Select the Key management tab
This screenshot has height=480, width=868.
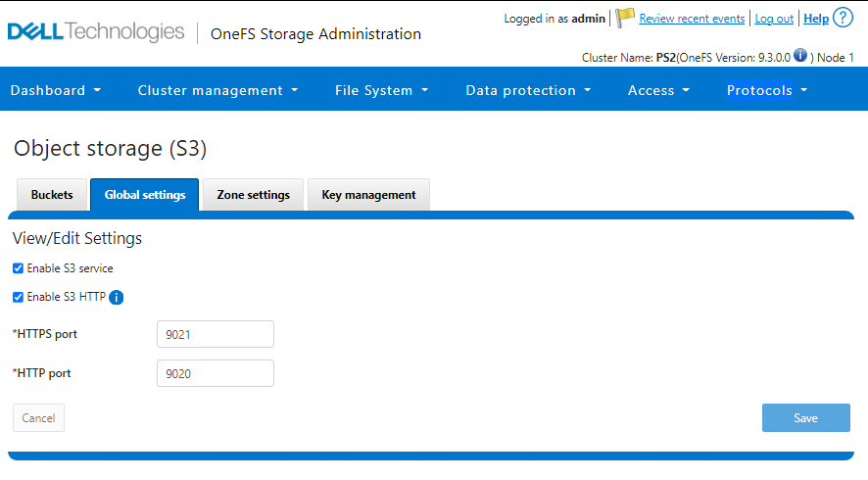coord(368,195)
